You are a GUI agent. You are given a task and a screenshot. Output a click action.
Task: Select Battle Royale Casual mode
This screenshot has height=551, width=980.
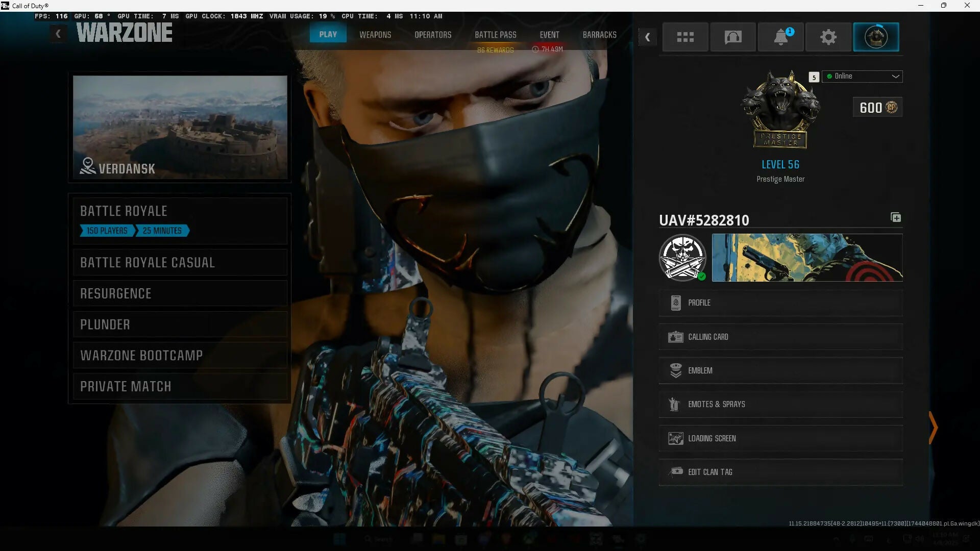180,262
